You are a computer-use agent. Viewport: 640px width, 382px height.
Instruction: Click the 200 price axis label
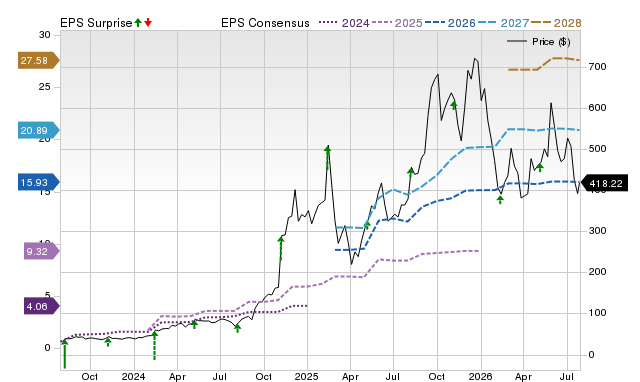coord(597,271)
